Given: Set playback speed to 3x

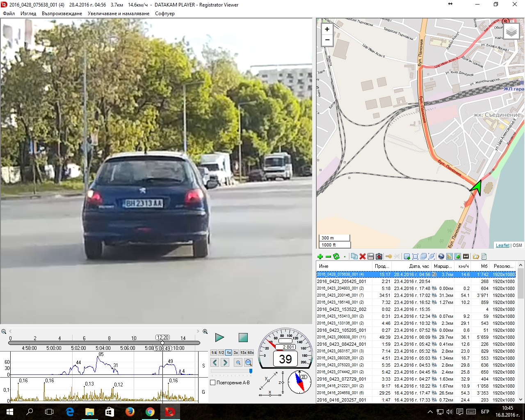Looking at the screenshot, I should 236,353.
